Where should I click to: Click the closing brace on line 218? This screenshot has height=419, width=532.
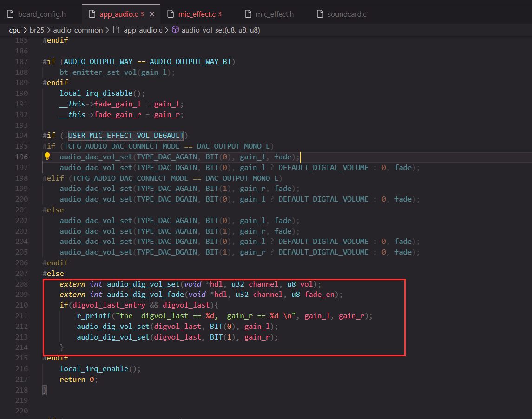click(x=45, y=390)
